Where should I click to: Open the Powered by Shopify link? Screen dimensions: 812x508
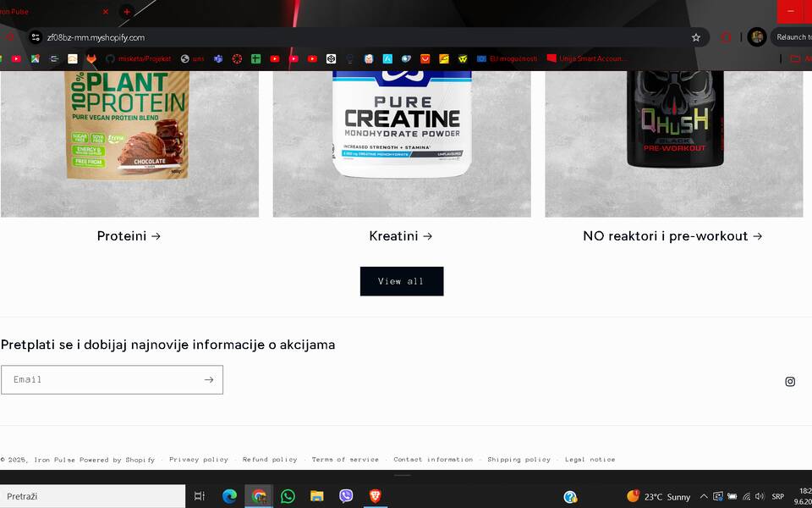point(117,460)
